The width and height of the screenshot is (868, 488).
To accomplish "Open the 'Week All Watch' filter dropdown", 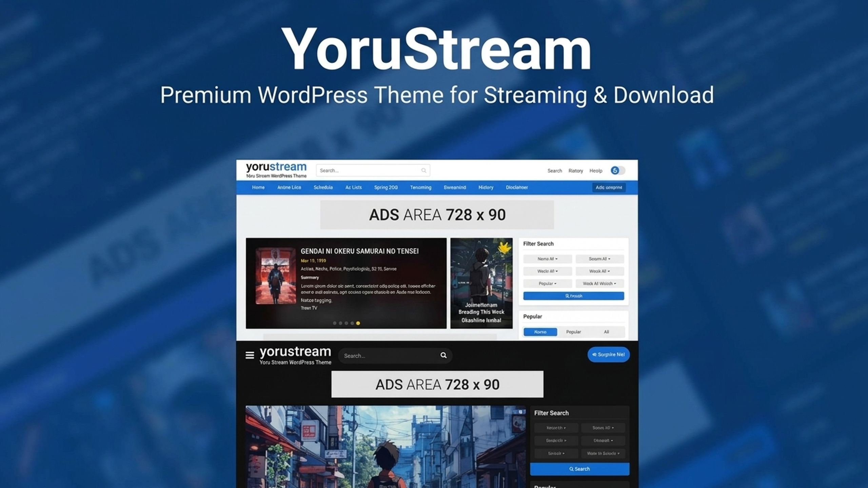I will coord(599,283).
